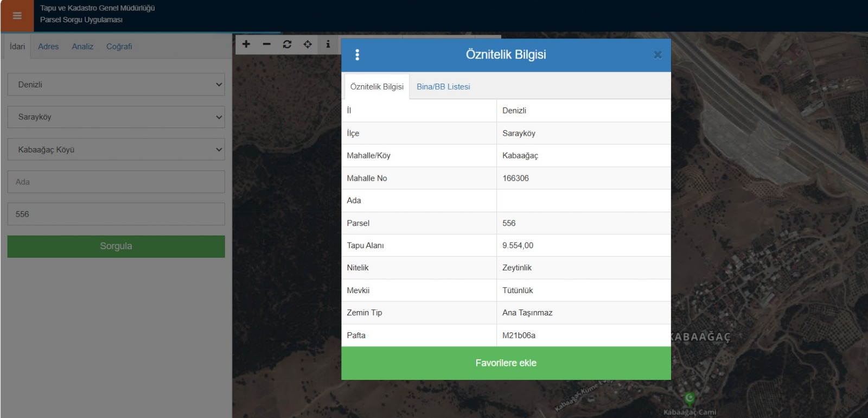This screenshot has width=868, height=418.
Task: Switch to the Adres tab
Action: (x=48, y=47)
